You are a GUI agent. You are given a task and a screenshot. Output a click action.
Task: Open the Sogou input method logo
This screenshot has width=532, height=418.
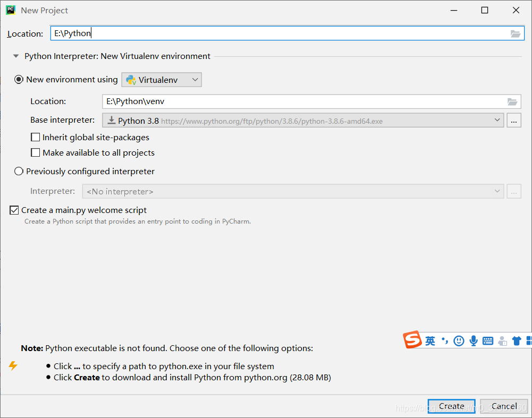[412, 340]
